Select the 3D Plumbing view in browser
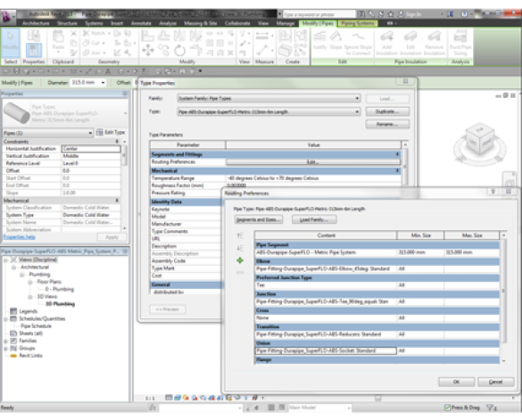 coord(60,304)
